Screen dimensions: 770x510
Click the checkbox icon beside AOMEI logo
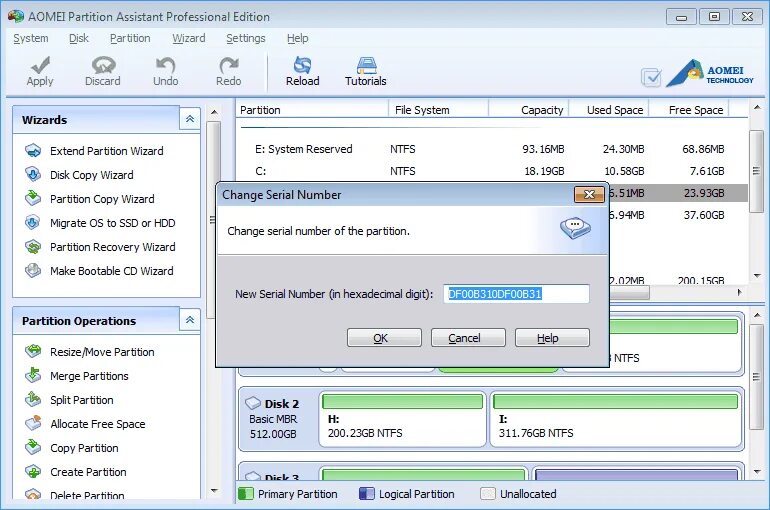pos(651,78)
